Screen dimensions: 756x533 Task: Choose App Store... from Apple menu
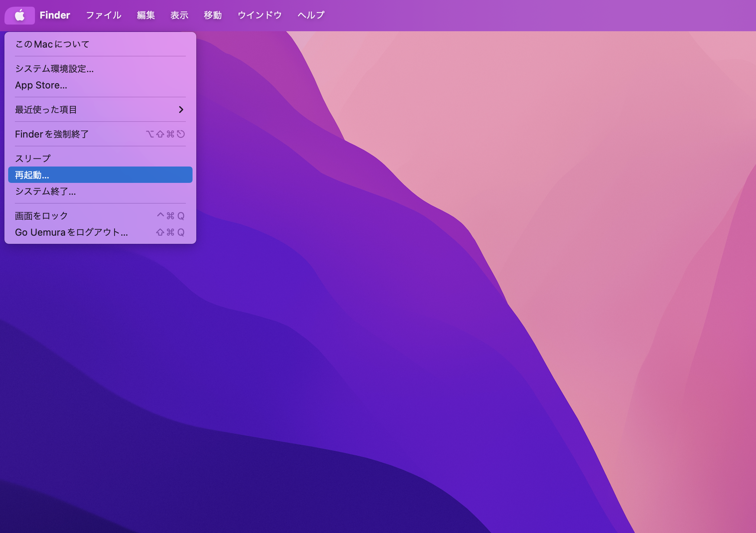click(x=100, y=85)
